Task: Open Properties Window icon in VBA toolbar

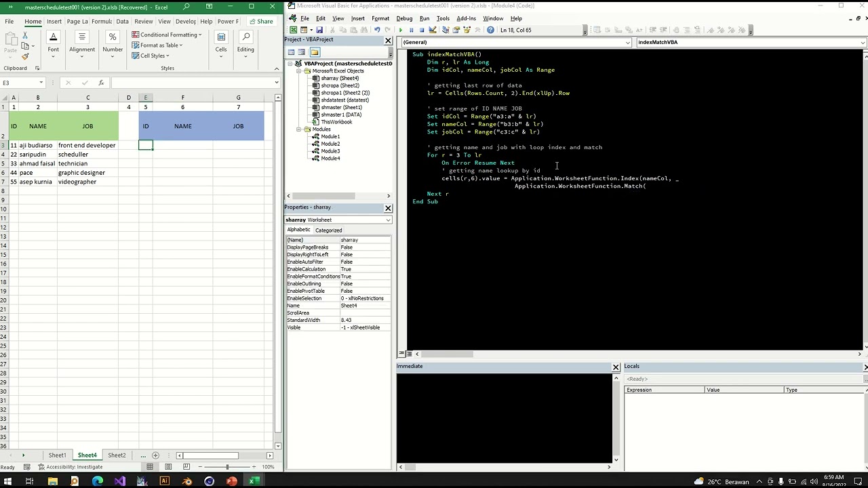Action: [x=456, y=30]
